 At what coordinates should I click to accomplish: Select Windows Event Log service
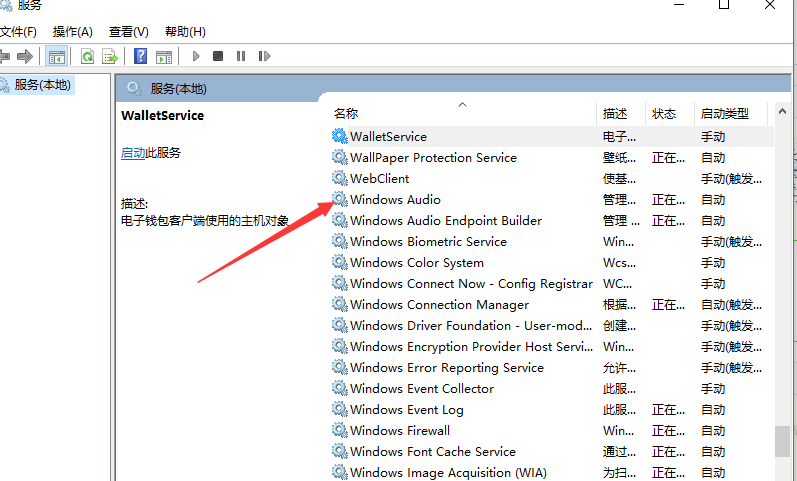pyautogui.click(x=552, y=410)
